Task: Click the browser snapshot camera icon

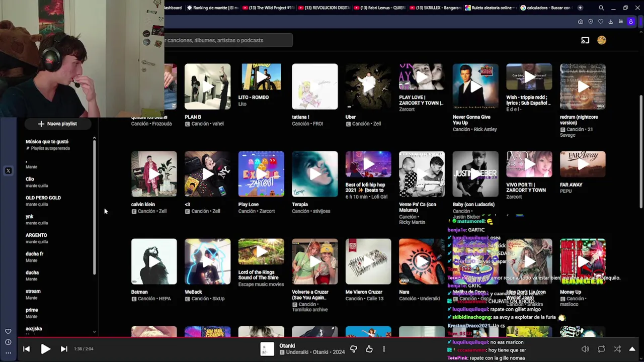Action: click(x=580, y=22)
